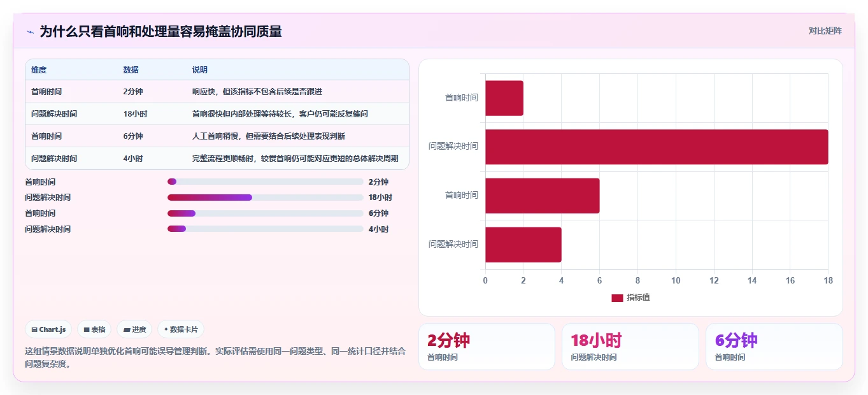Select the Chart.js chip

pos(48,329)
